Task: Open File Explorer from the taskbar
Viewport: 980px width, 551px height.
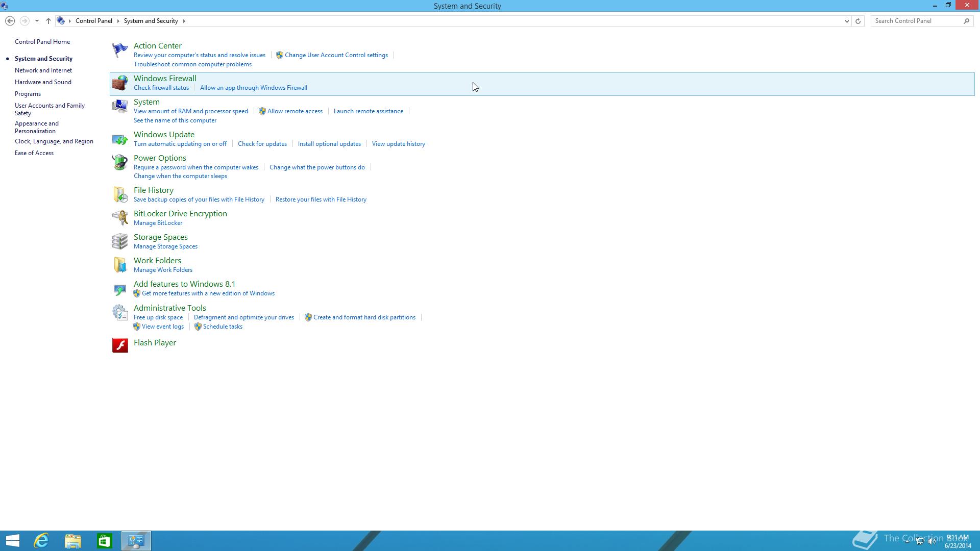Action: click(73, 541)
